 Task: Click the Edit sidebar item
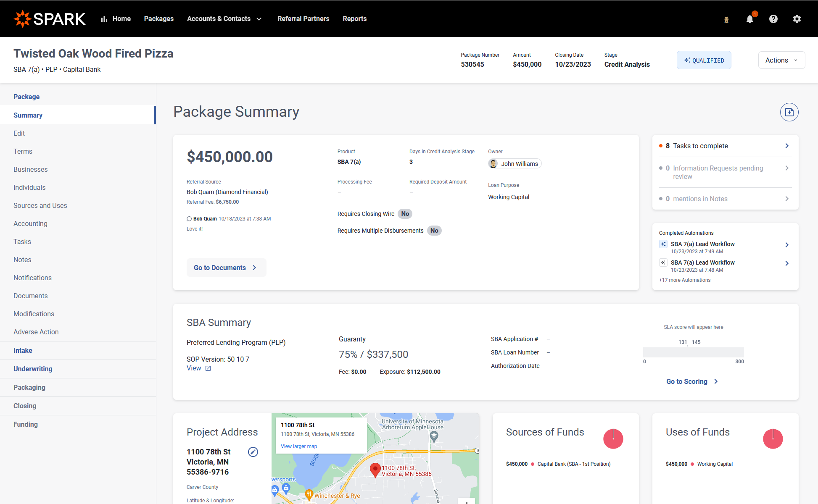coord(78,133)
